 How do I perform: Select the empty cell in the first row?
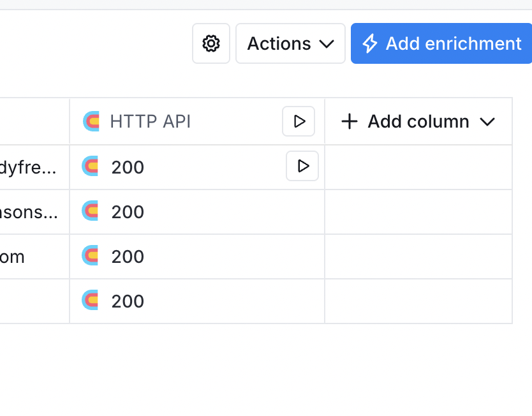pyautogui.click(x=418, y=167)
